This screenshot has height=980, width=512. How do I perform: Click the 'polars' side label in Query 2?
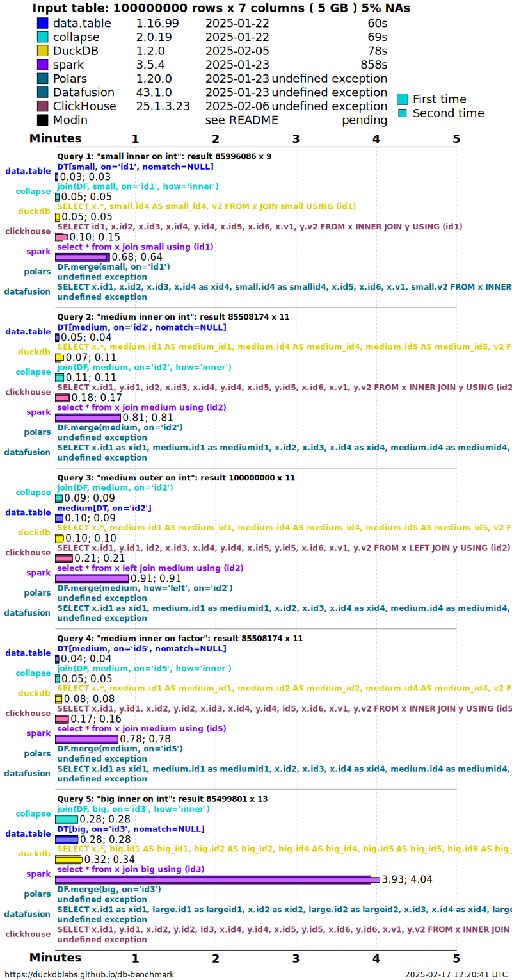tap(37, 432)
